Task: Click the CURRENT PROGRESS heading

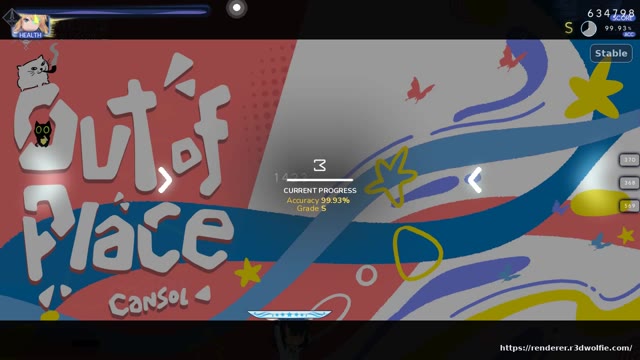Action: [320, 191]
